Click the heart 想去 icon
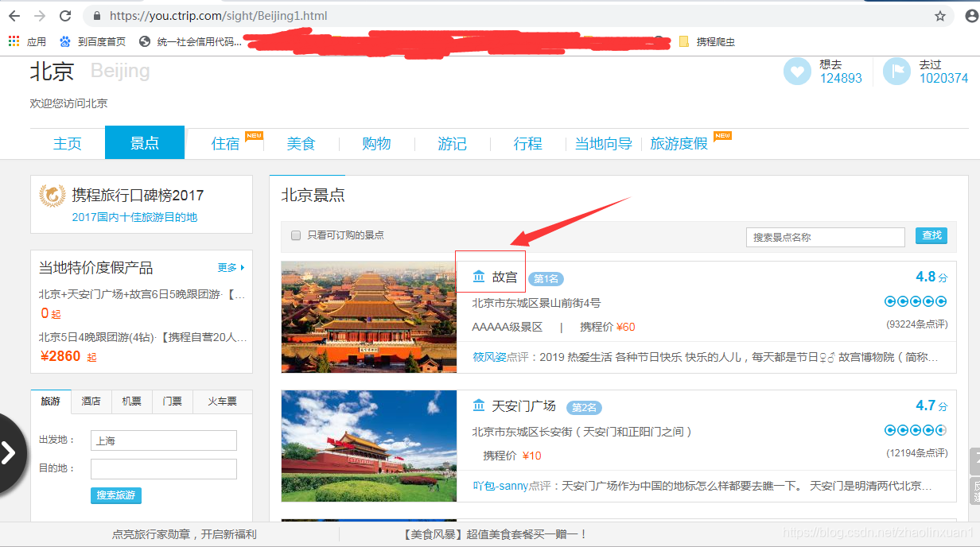This screenshot has height=547, width=980. pos(797,72)
